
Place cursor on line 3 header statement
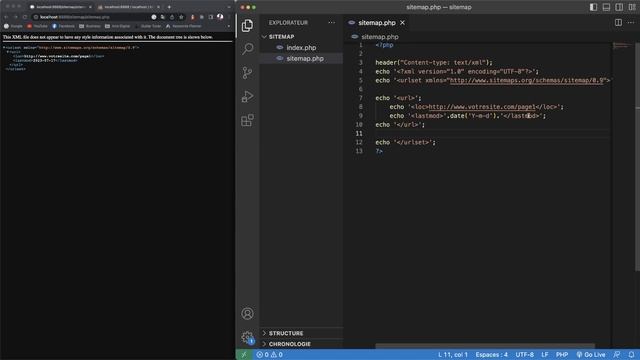434,62
